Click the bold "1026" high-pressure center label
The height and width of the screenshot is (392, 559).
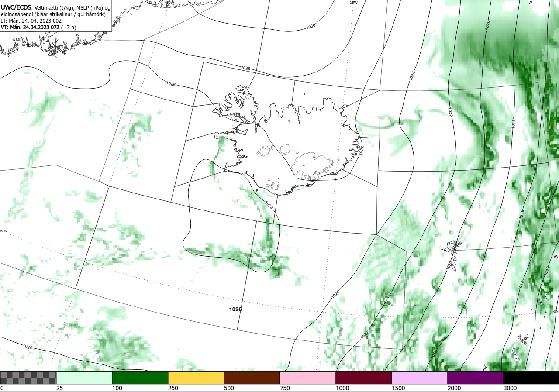pyautogui.click(x=235, y=309)
